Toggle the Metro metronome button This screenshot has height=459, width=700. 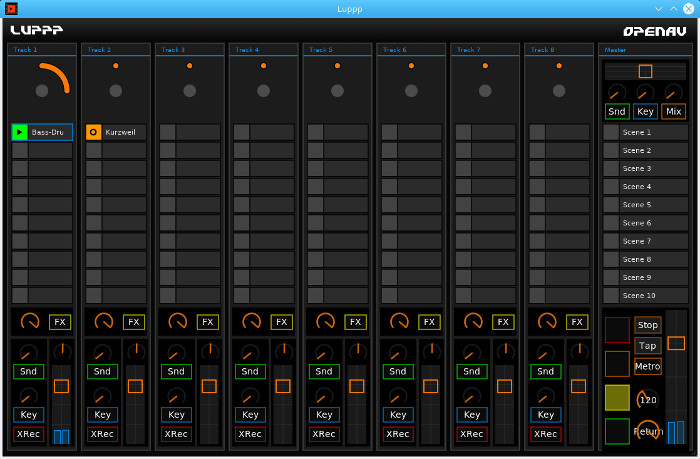click(x=648, y=367)
